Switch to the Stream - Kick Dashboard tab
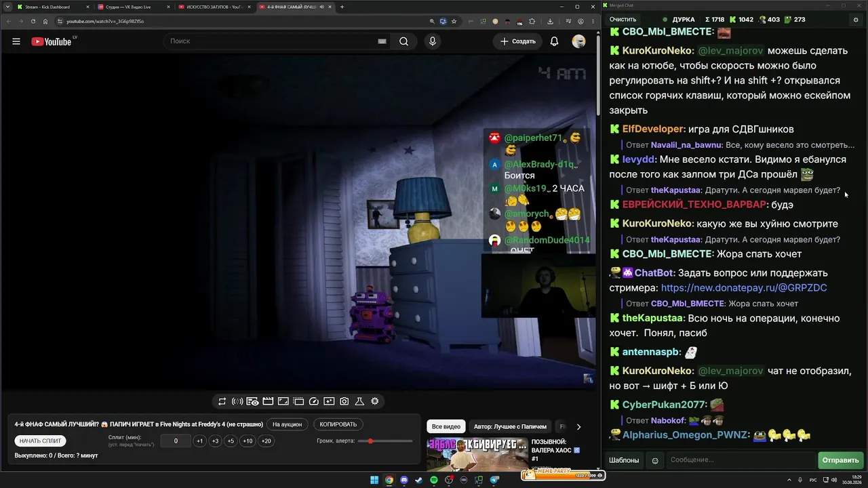This screenshot has height=488, width=868. 53,7
